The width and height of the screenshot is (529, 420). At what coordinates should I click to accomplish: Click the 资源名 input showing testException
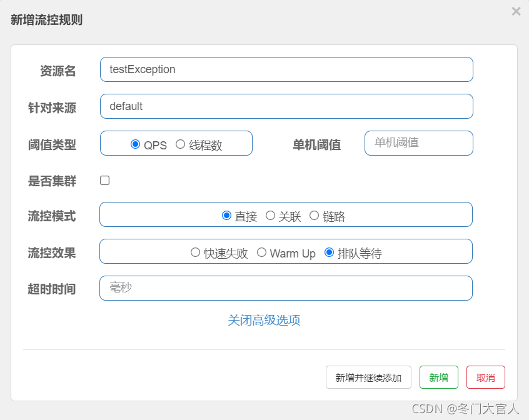click(286, 69)
